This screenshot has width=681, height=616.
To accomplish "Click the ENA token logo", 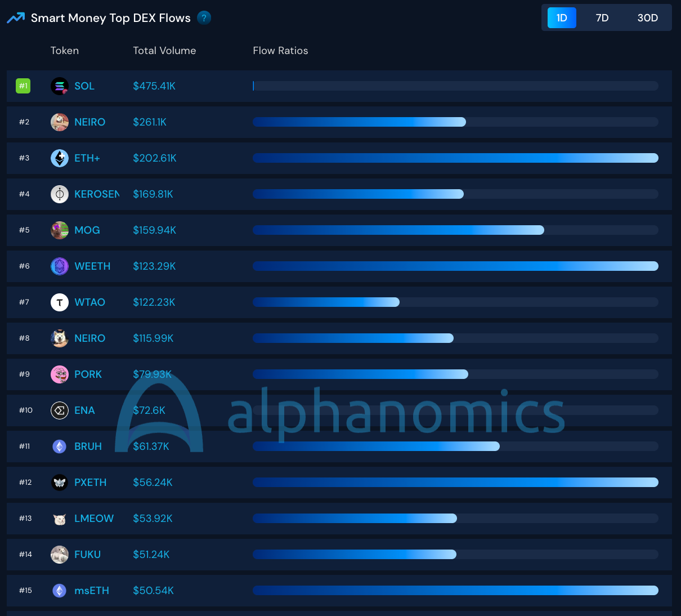I will coord(60,410).
